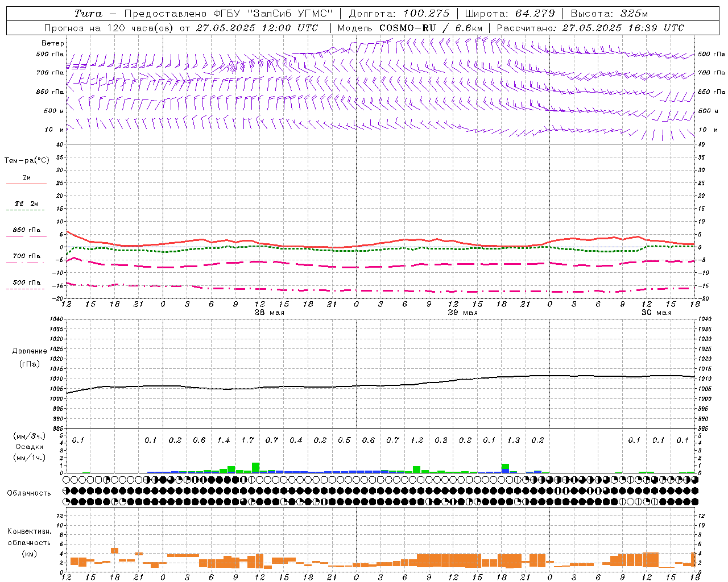Click the longitude value "Долгота: 100.275"
The image size is (728, 582).
click(399, 14)
